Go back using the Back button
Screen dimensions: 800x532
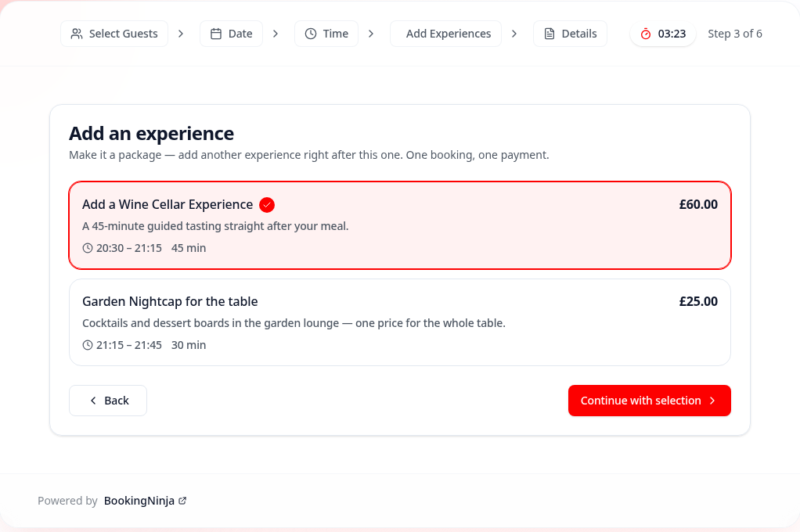[108, 401]
